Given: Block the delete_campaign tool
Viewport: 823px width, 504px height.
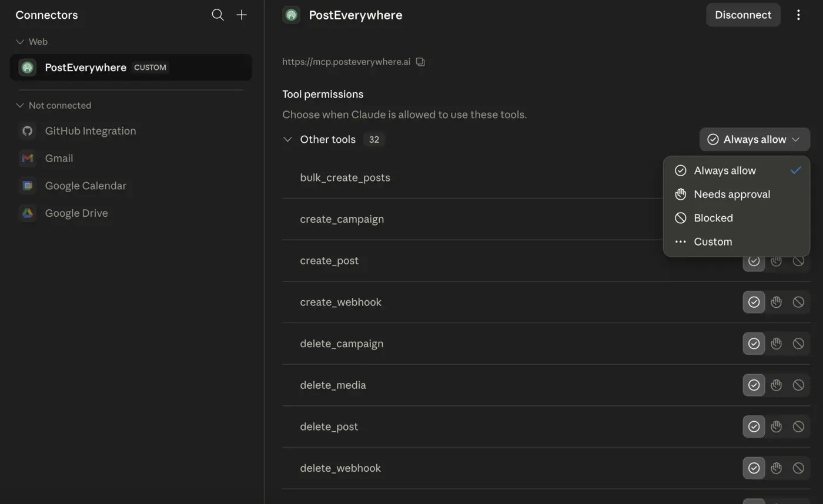Looking at the screenshot, I should click(x=798, y=344).
